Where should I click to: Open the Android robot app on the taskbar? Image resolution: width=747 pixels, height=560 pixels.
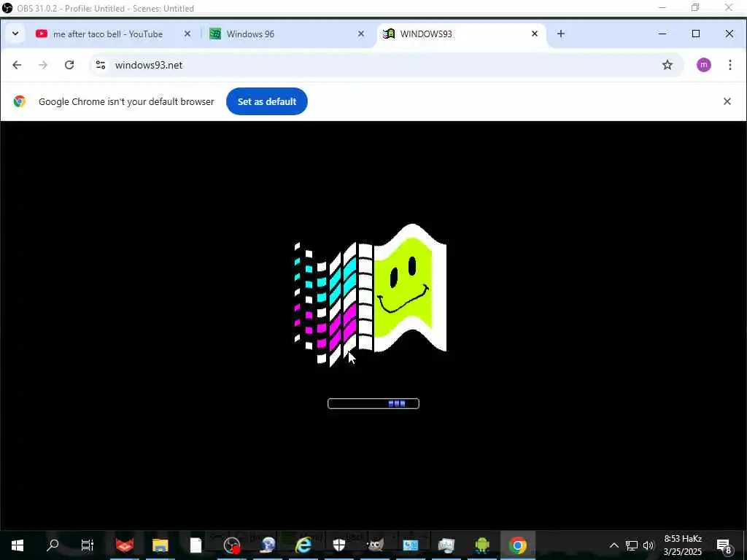[482, 545]
